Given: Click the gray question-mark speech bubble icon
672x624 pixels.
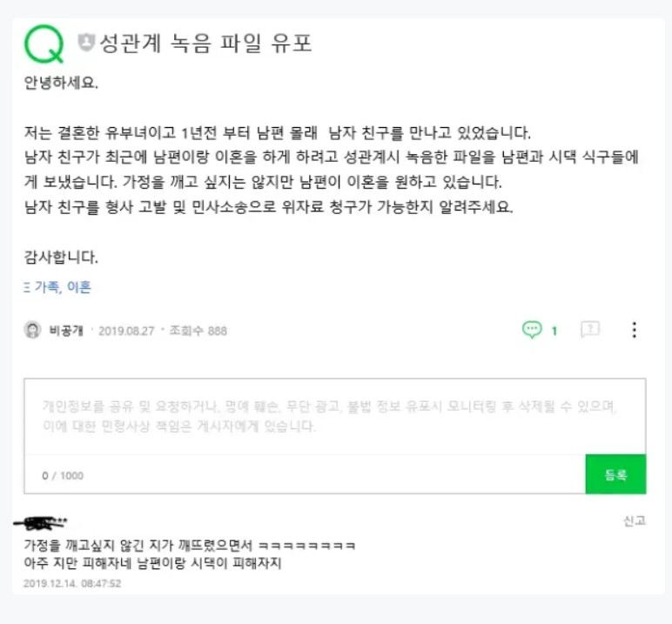Looking at the screenshot, I should [590, 330].
